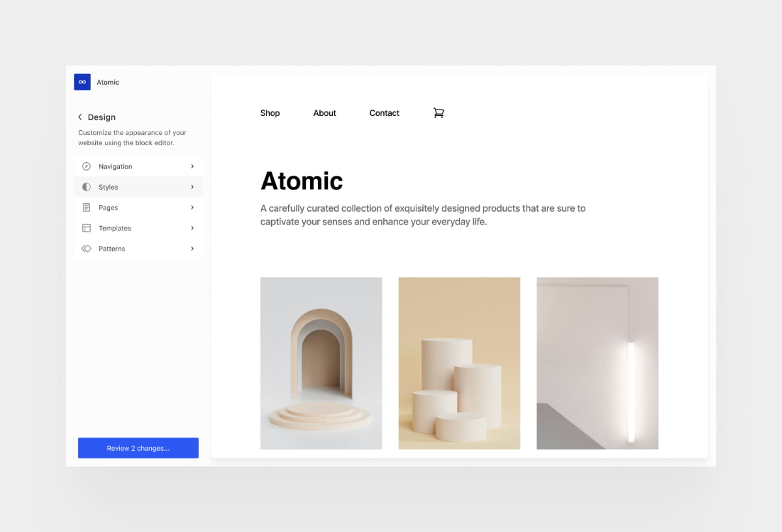Click the glowing light strip image
The height and width of the screenshot is (532, 782).
597,363
